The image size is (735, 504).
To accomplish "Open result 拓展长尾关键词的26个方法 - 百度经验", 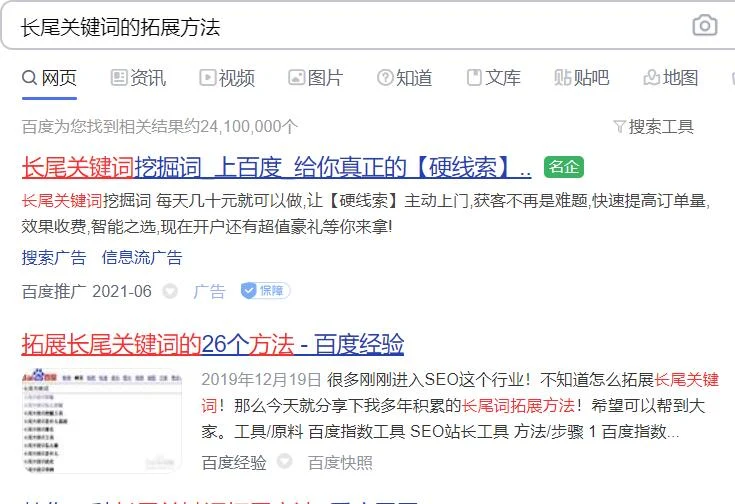I will [x=213, y=345].
